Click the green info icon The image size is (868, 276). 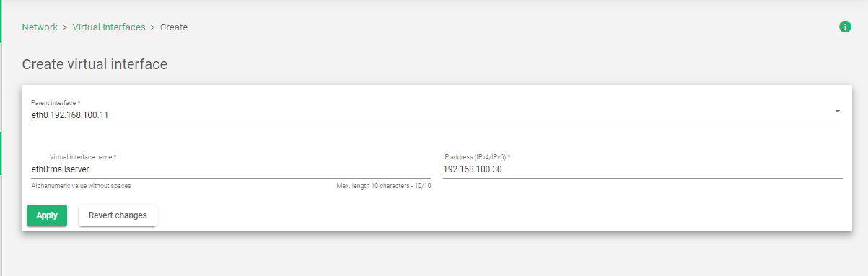[845, 27]
